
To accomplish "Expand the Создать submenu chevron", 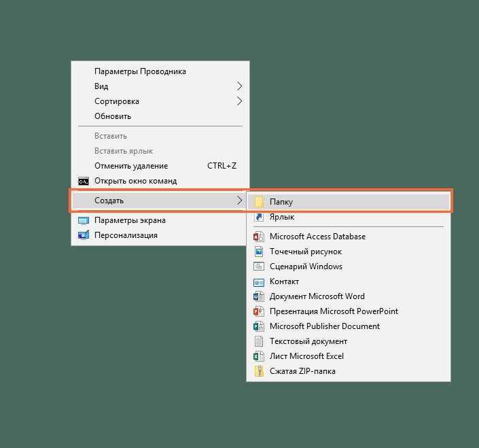I will coord(239,201).
